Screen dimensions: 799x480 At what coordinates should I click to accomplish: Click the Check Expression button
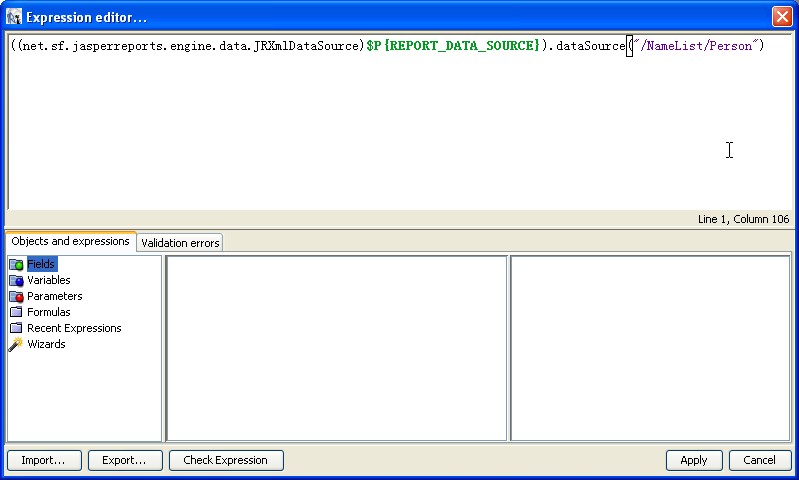point(226,460)
